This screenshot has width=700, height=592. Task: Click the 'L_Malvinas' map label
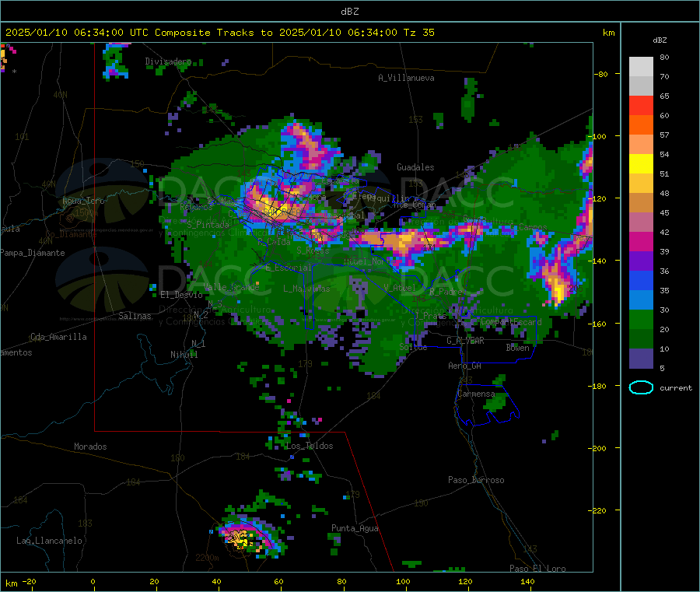(306, 289)
